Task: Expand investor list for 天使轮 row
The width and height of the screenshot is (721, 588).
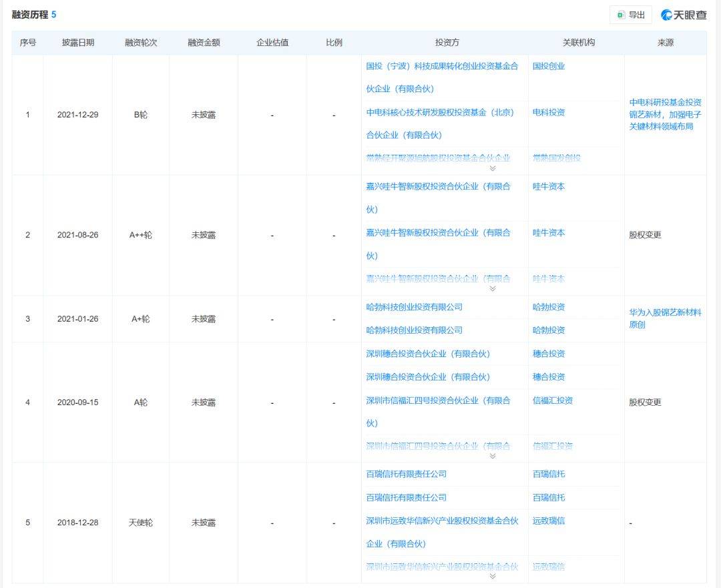Action: pos(493,576)
